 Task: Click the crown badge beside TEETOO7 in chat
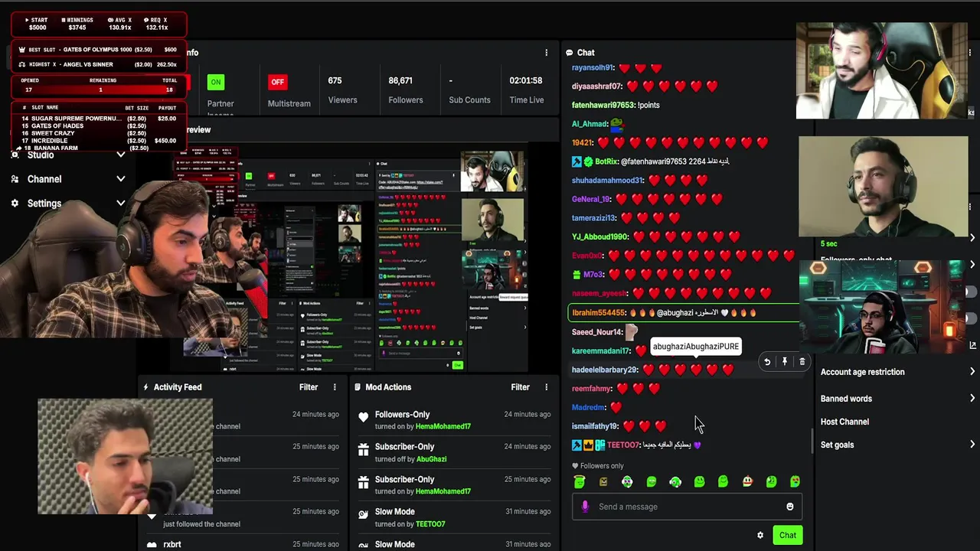pyautogui.click(x=589, y=445)
